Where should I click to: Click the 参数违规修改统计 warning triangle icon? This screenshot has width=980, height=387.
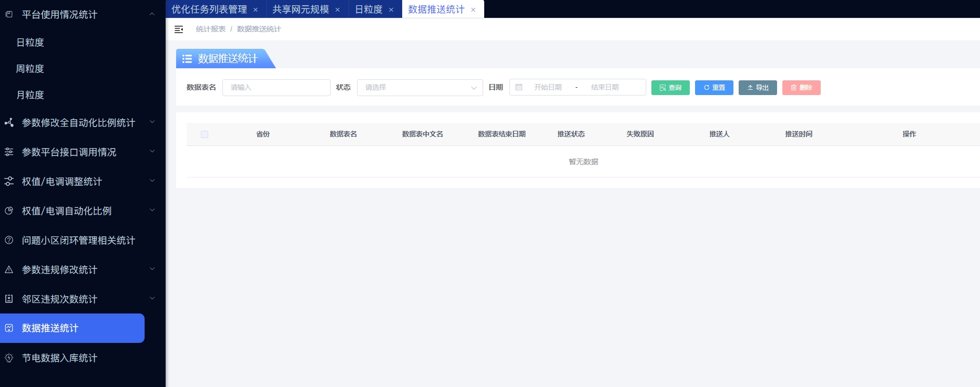9,269
